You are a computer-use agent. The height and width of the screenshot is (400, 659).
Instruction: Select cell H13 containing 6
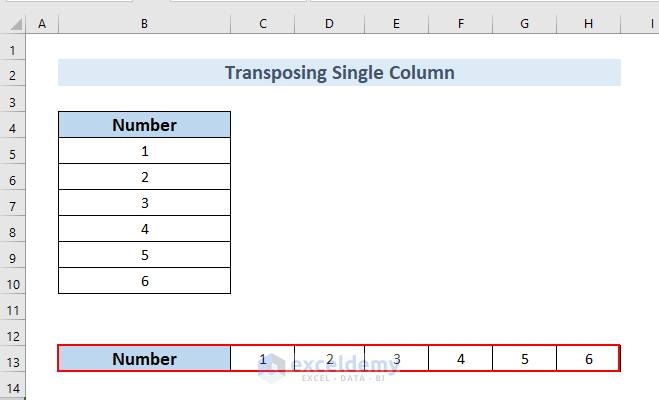(x=588, y=359)
